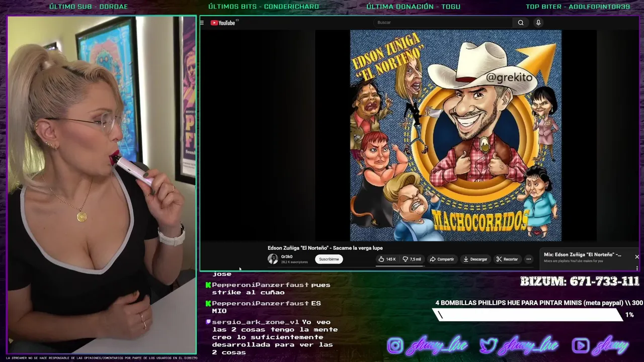Image resolution: width=644 pixels, height=362 pixels.
Task: Click the 4 BOMBILLAS PHILLIPS HUE goal text
Action: coord(539,303)
